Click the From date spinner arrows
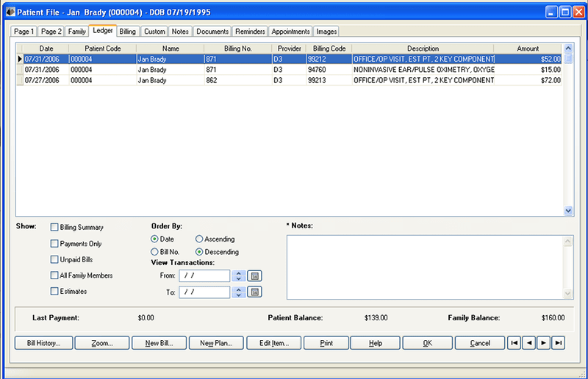The width and height of the screenshot is (588, 379). pyautogui.click(x=238, y=276)
